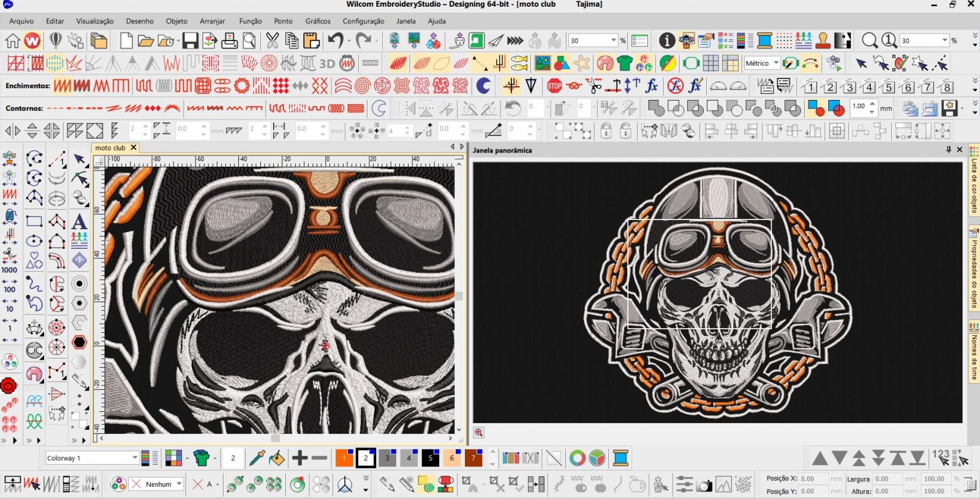This screenshot has height=499, width=980.
Task: Click the red hexagon shape tool
Action: click(x=79, y=342)
